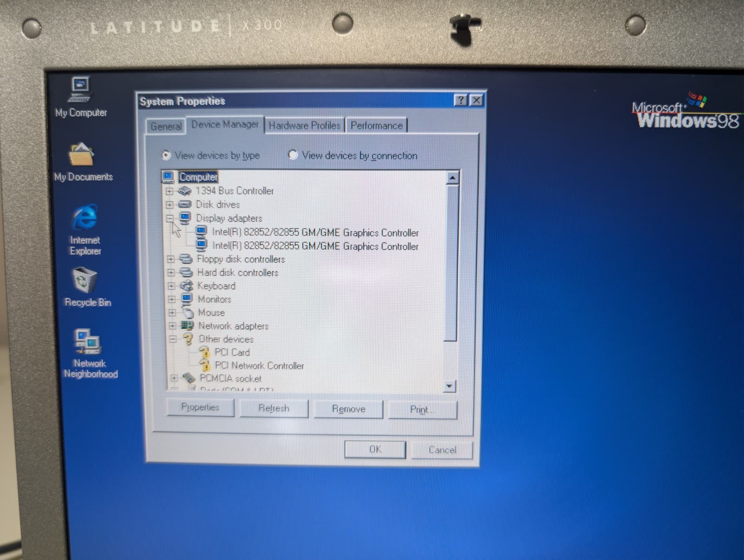
Task: Collapse the Other devices node
Action: tap(173, 339)
